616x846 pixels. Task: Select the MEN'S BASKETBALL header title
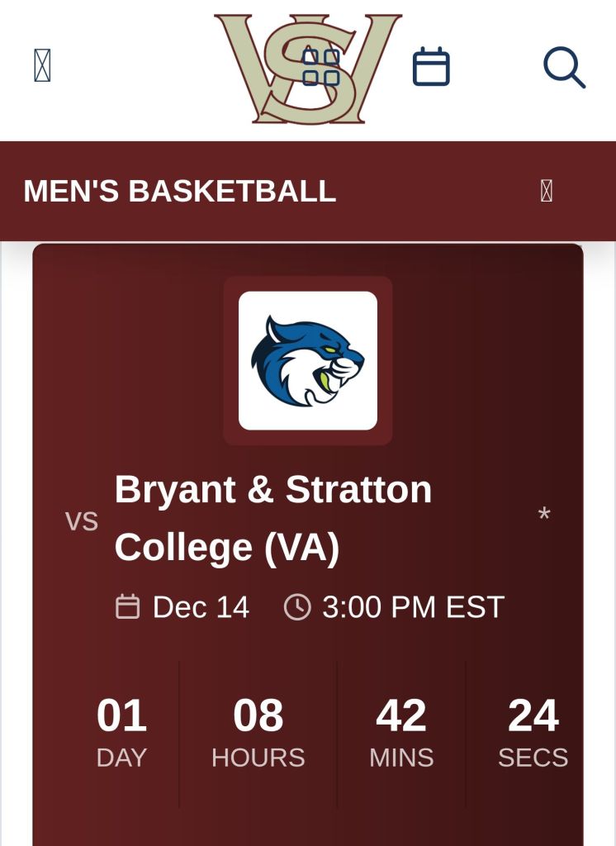click(x=180, y=192)
